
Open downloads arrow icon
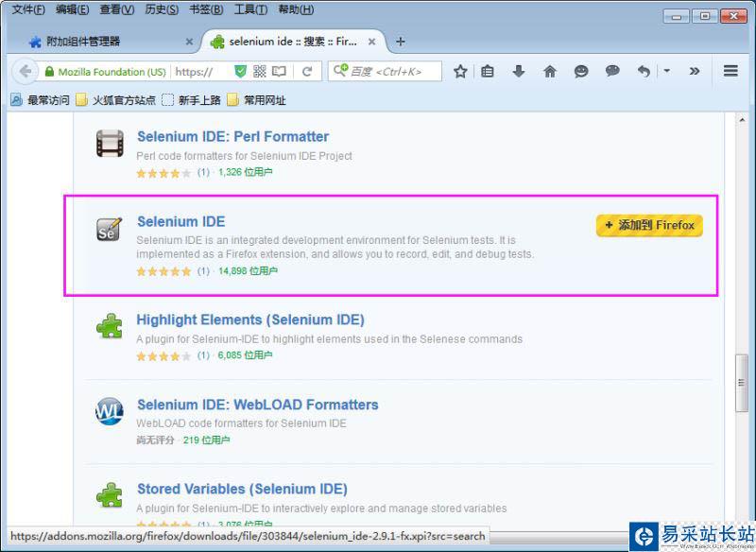click(x=518, y=71)
